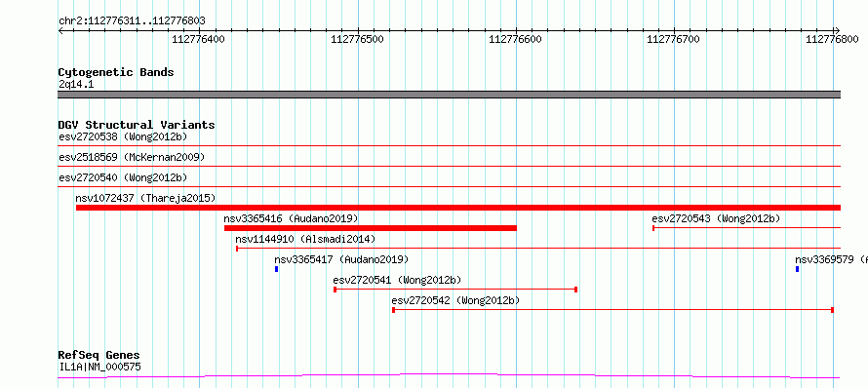Select the thick nsv1072437 Thareja2015 bar

458,208
